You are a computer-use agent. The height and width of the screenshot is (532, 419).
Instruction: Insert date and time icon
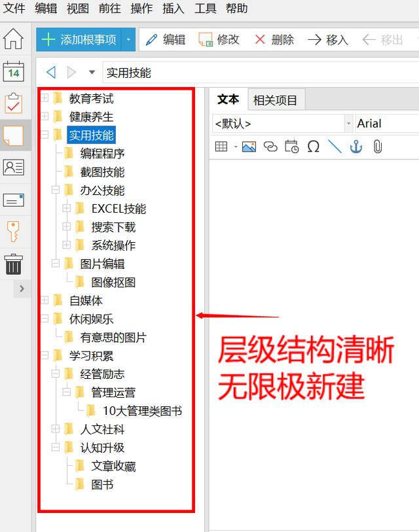pos(292,147)
